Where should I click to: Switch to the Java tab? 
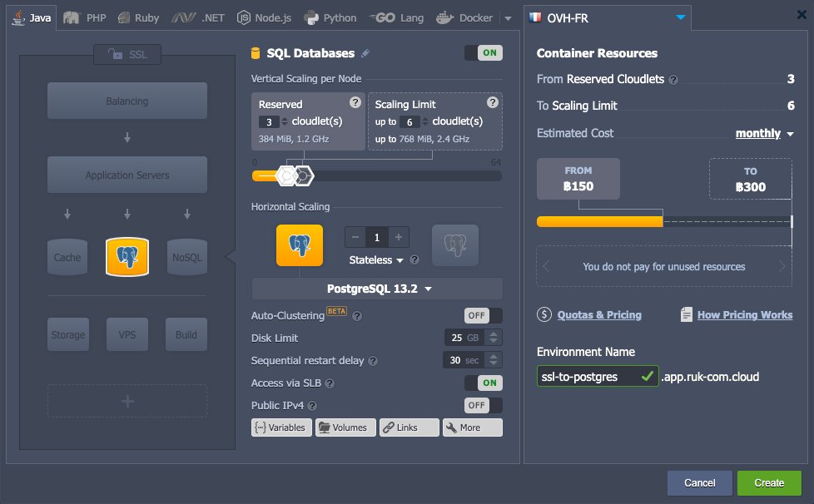coord(32,18)
